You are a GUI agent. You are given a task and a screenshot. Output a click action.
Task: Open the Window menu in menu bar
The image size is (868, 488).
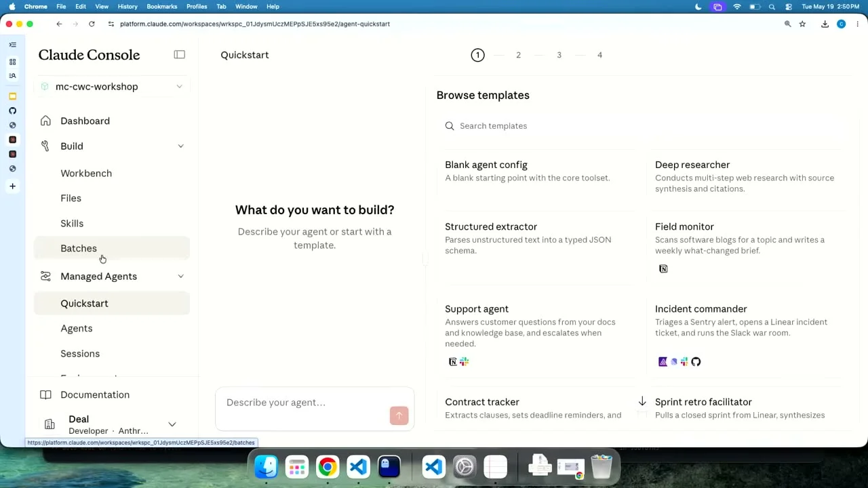(246, 6)
